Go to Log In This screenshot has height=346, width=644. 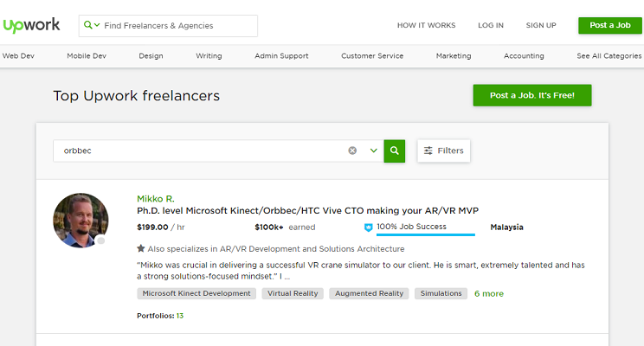(491, 25)
